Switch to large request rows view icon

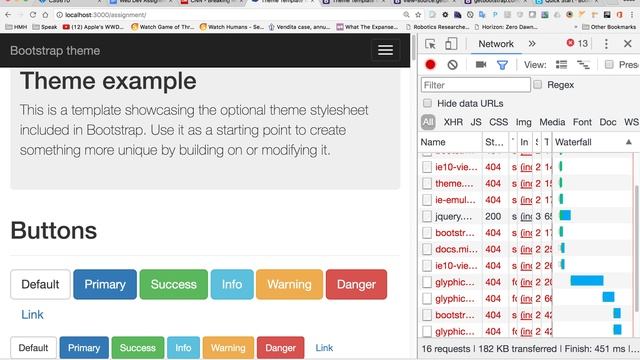pos(562,64)
